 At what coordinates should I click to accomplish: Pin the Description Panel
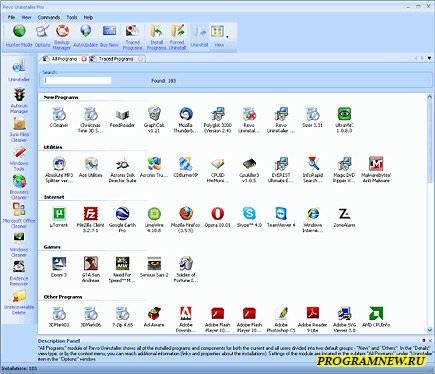pos(424,340)
